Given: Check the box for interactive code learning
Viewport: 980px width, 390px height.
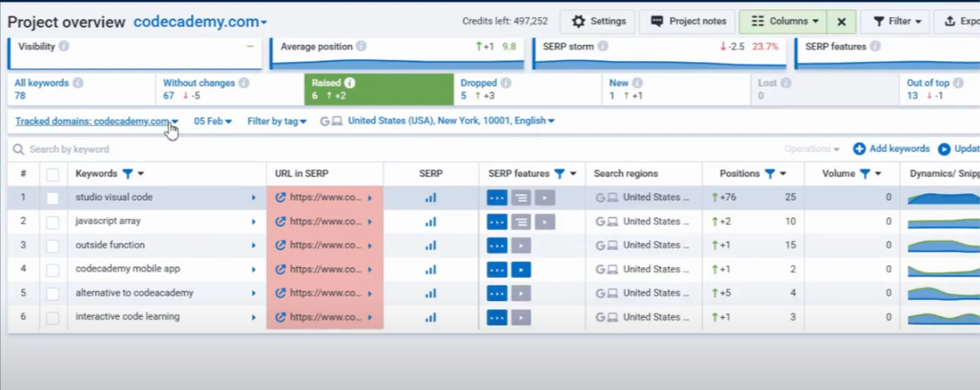Looking at the screenshot, I should 53,317.
